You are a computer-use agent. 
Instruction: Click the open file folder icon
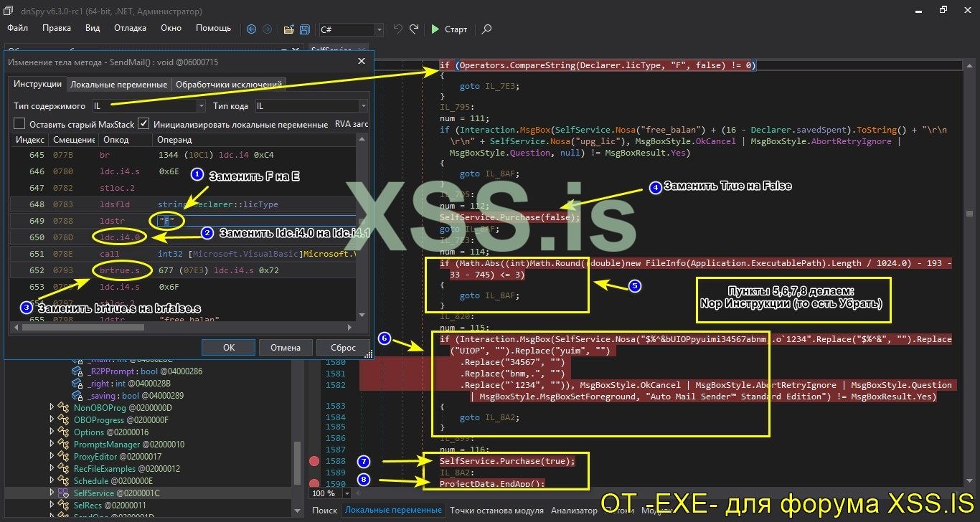[288, 29]
